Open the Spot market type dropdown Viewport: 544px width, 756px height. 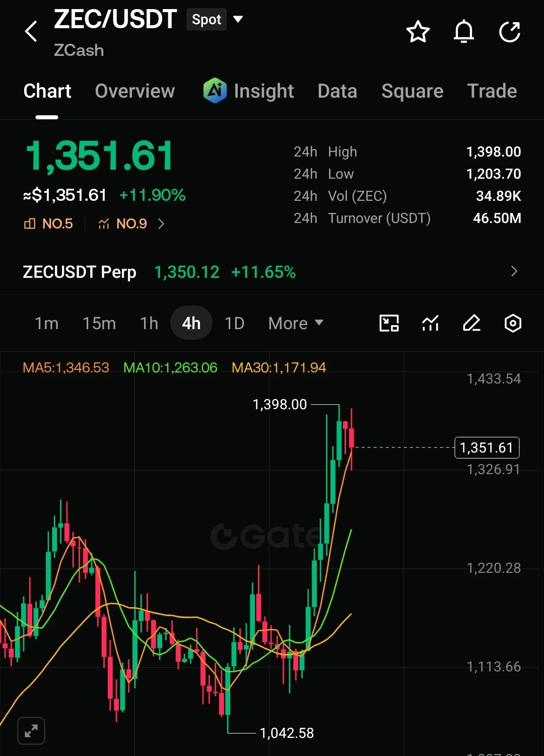click(x=216, y=20)
